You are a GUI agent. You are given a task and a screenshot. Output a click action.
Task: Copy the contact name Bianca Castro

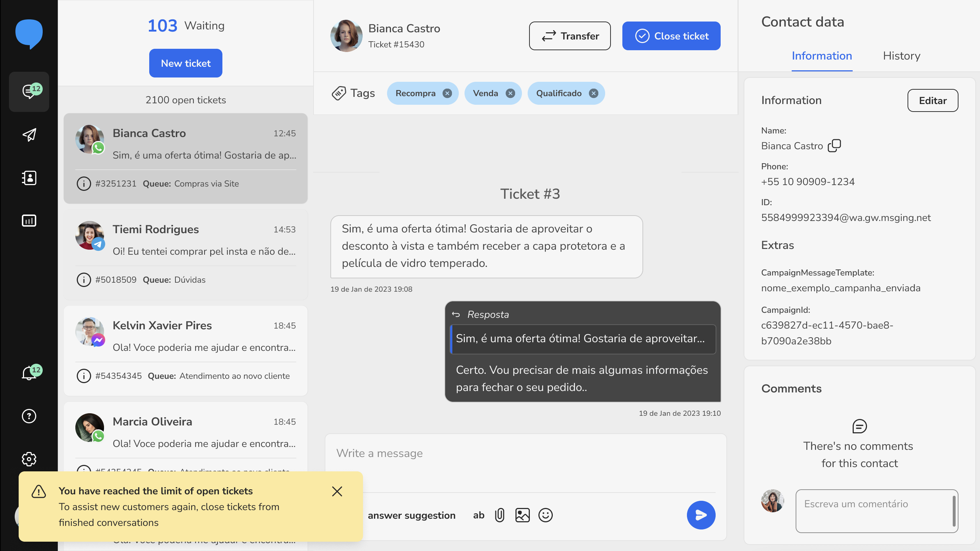834,145
